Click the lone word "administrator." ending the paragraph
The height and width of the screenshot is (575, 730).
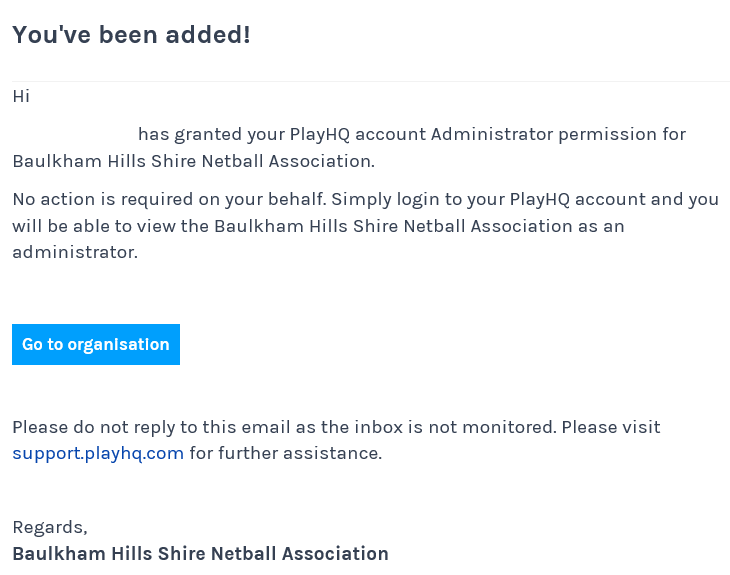pos(75,252)
